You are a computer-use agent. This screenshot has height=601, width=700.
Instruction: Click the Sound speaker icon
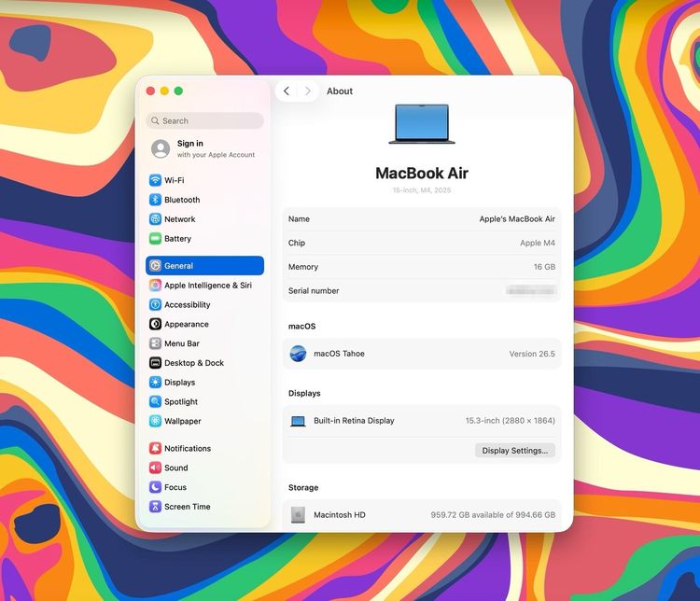tap(155, 468)
